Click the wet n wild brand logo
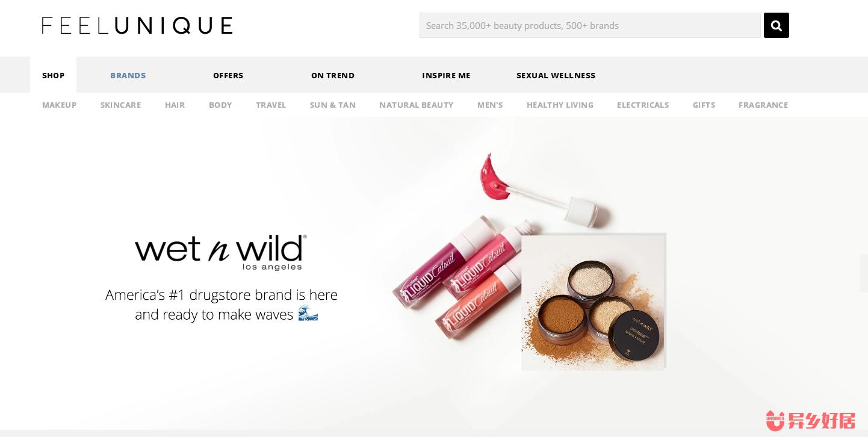 click(221, 253)
